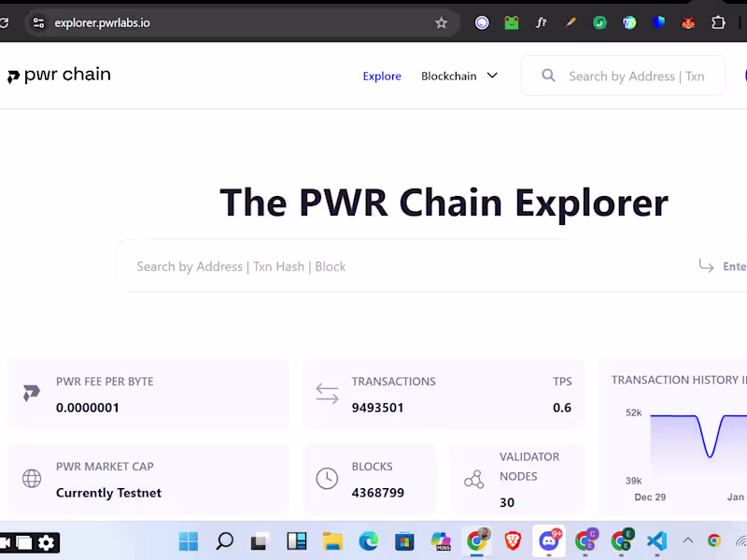Image resolution: width=747 pixels, height=560 pixels.
Task: Click the browser address bar URL
Action: [x=102, y=22]
